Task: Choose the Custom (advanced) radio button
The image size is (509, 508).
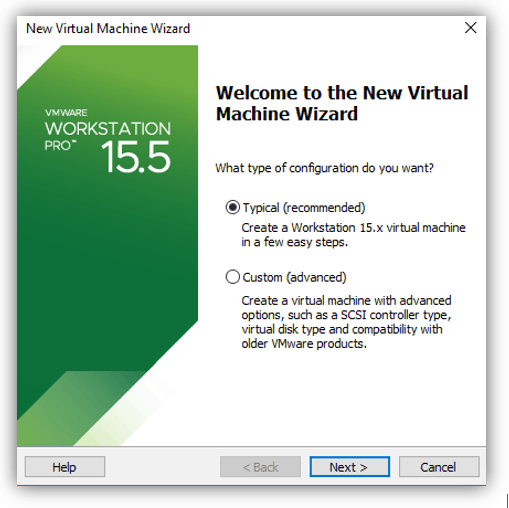Action: pos(232,277)
